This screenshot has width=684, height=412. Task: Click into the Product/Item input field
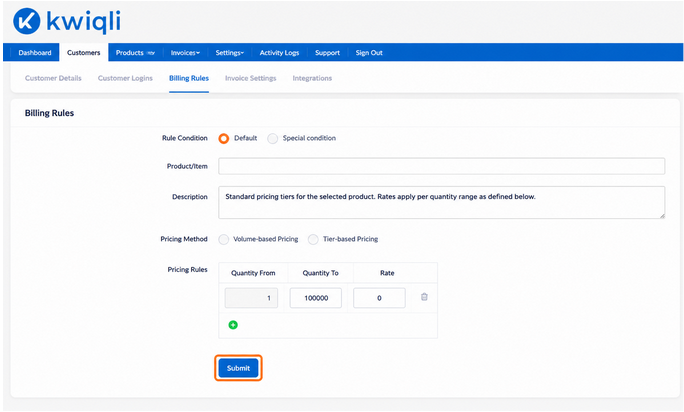click(441, 166)
